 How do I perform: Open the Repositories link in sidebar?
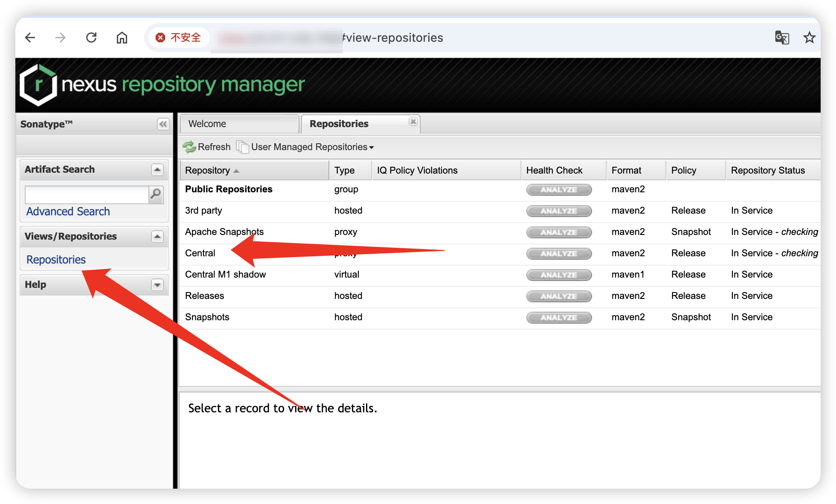pos(56,260)
